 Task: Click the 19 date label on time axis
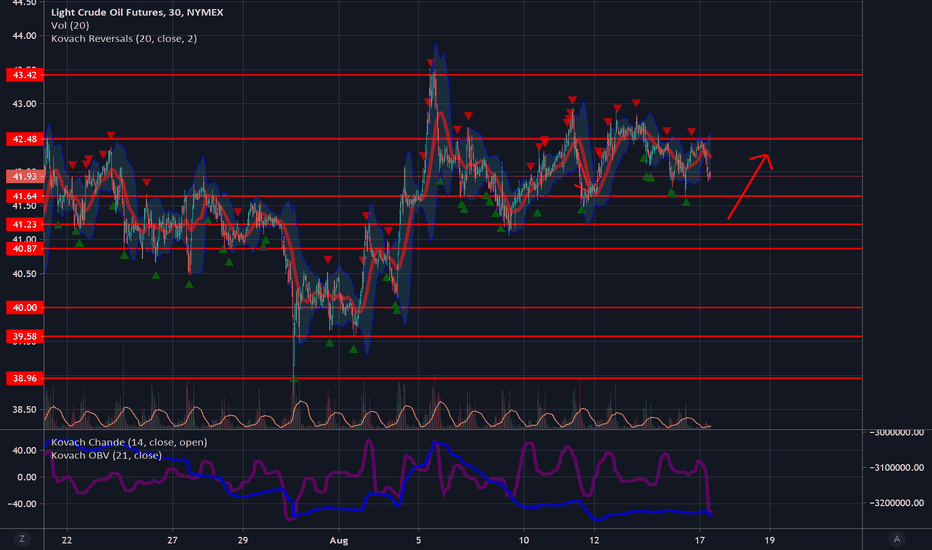770,540
